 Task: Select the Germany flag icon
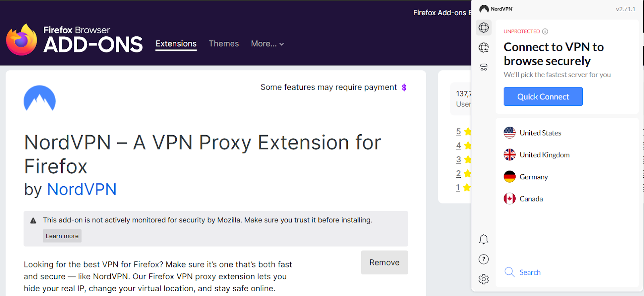pos(510,177)
